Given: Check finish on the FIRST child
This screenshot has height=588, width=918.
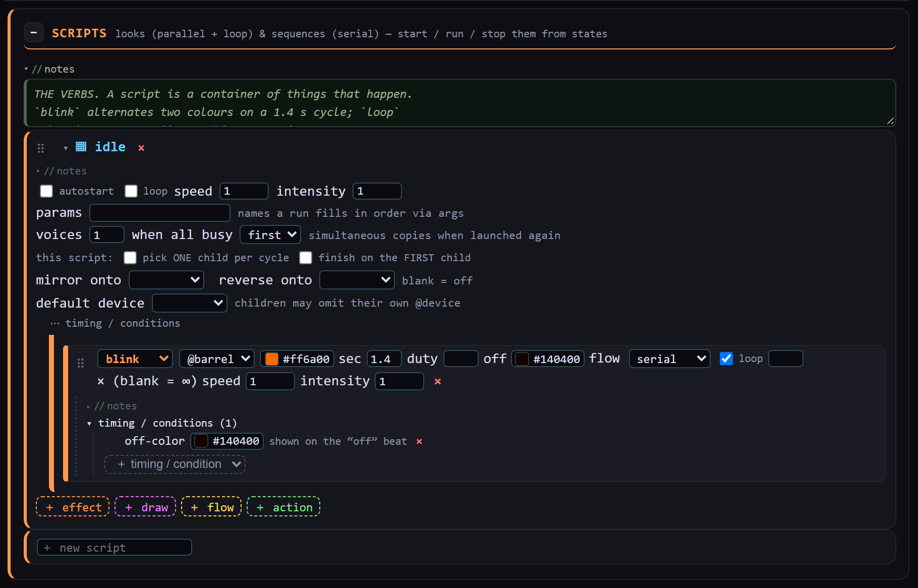Looking at the screenshot, I should click(x=306, y=258).
